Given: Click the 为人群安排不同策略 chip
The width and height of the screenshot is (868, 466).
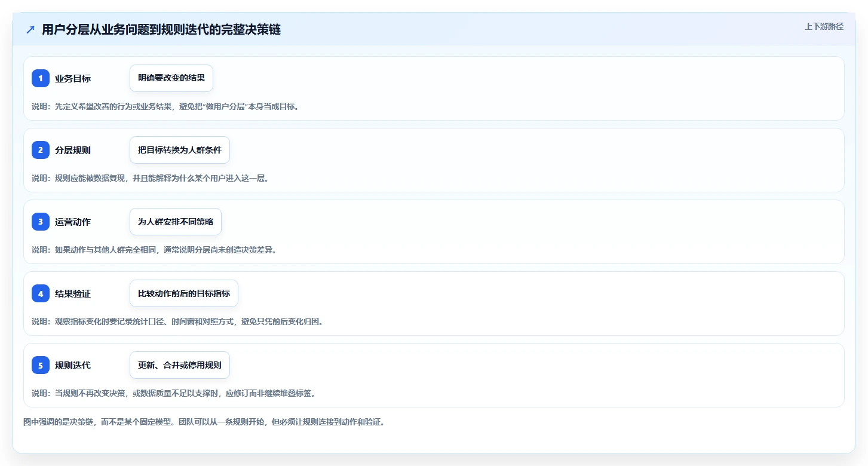Looking at the screenshot, I should 176,222.
